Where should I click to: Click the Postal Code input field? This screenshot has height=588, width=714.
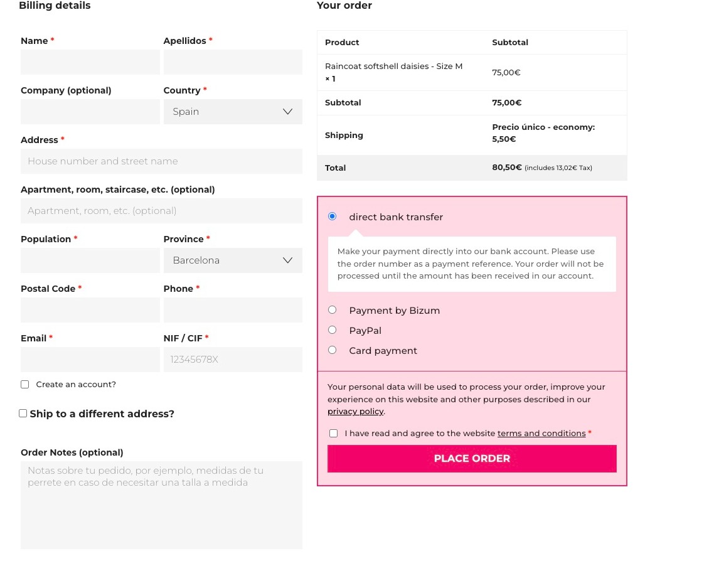(x=90, y=310)
